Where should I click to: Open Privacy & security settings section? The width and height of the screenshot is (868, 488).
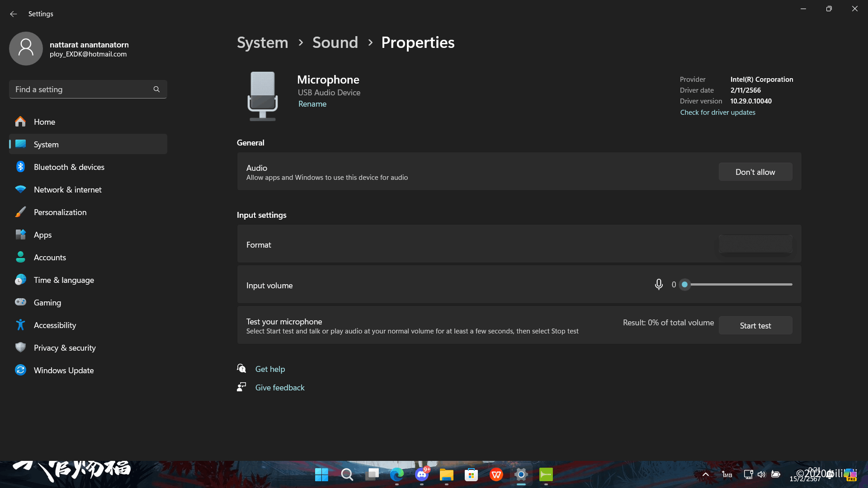click(x=65, y=348)
